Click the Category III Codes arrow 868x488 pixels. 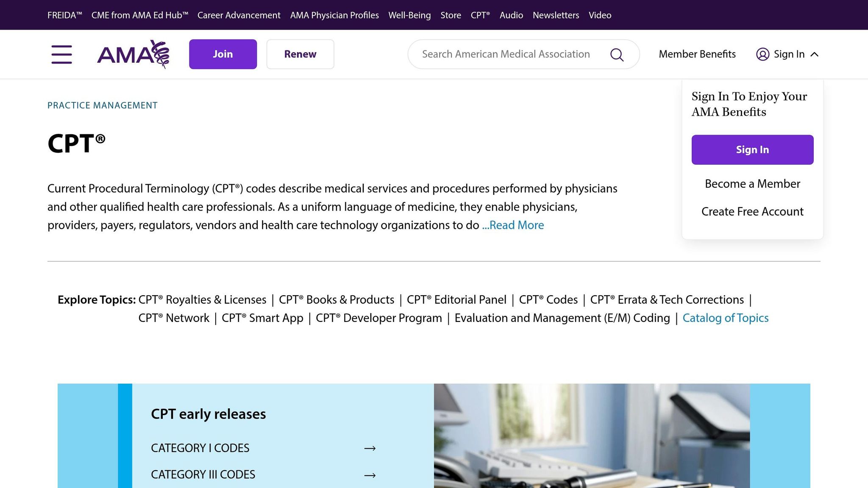pyautogui.click(x=370, y=475)
